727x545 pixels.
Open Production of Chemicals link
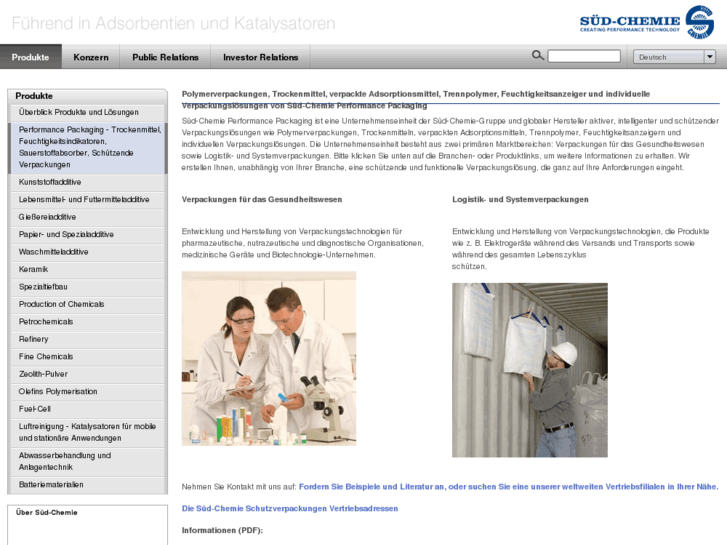[x=88, y=304]
